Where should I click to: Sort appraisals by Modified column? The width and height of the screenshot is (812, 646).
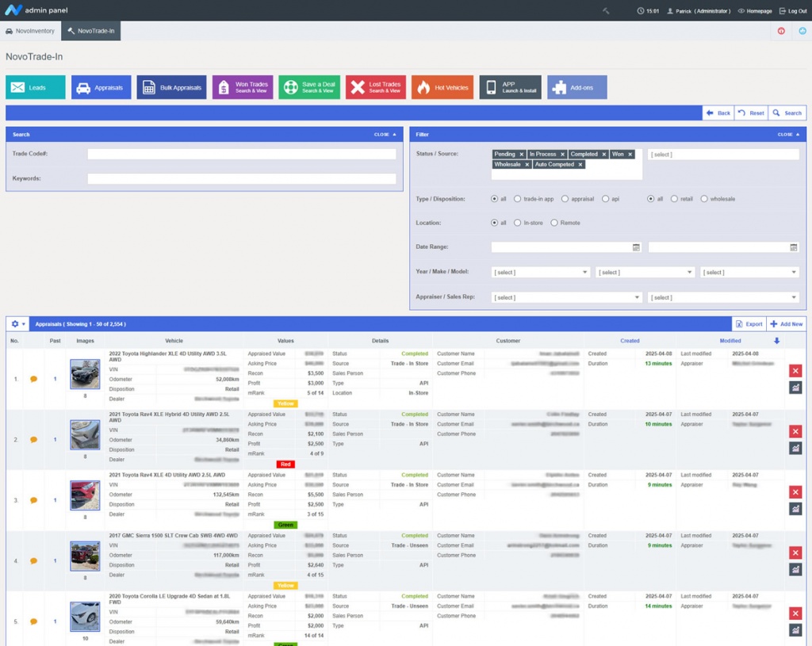click(x=730, y=341)
